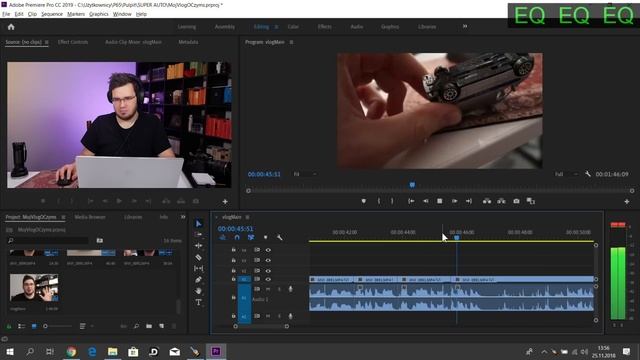Image resolution: width=640 pixels, height=360 pixels.
Task: Switch Project panel to list view
Action: (22, 326)
